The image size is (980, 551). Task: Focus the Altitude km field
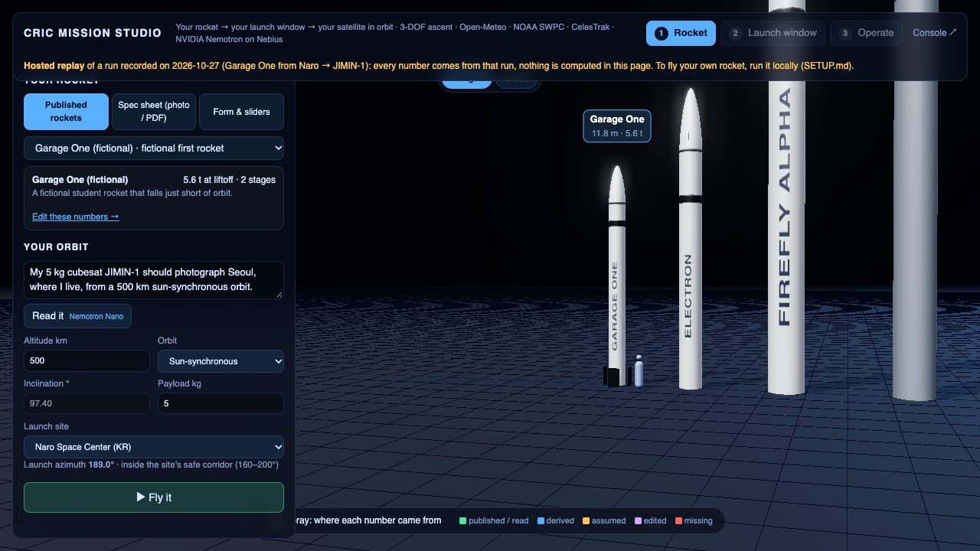[87, 361]
